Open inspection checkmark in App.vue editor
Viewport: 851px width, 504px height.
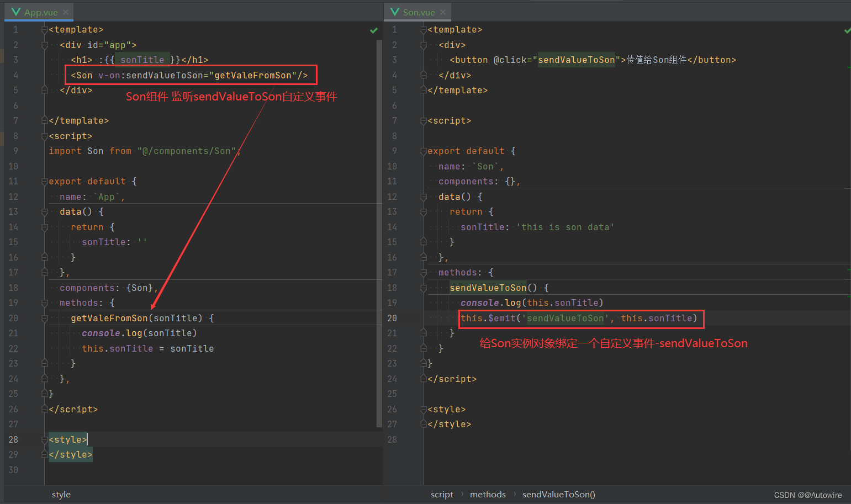[374, 30]
